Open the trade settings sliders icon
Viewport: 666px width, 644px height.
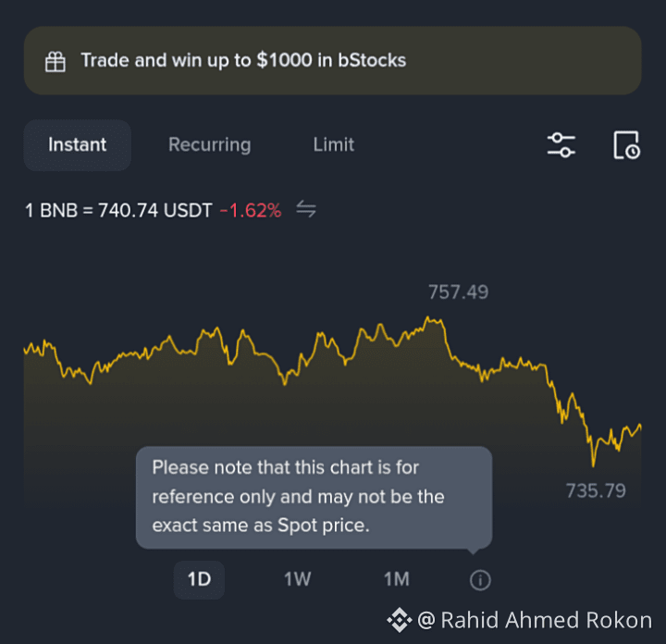[x=561, y=145]
